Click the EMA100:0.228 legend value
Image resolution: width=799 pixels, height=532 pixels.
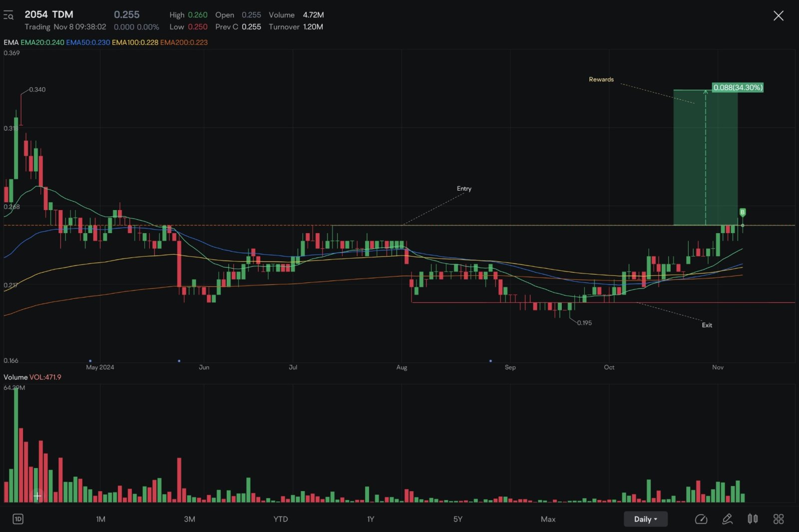pyautogui.click(x=135, y=42)
